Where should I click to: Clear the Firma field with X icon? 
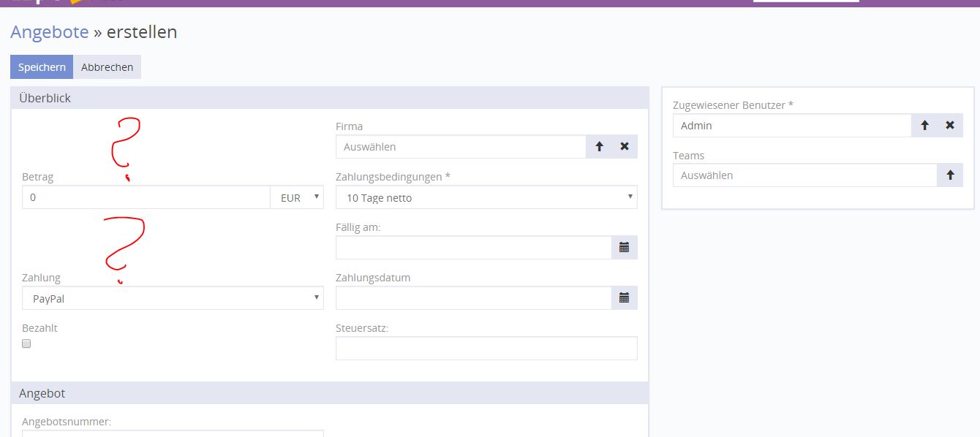[x=625, y=147]
